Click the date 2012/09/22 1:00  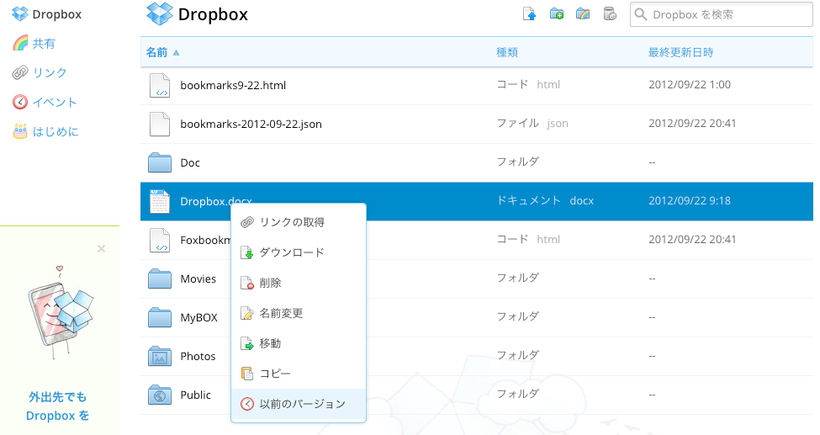point(689,85)
